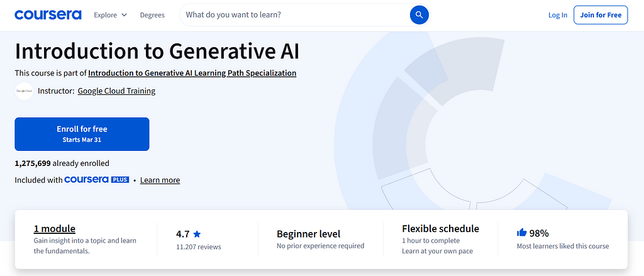
Task: Click the Google Cloud instructor logo
Action: point(24,91)
